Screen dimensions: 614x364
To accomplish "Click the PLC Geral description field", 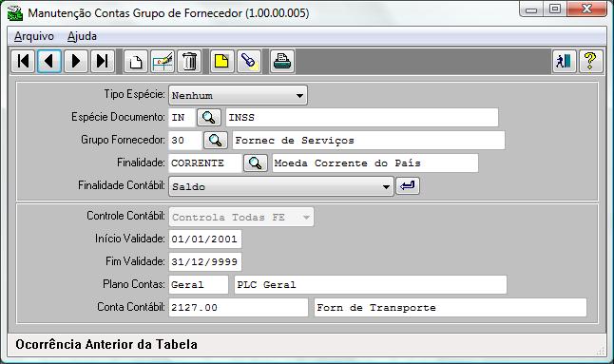I will [x=371, y=284].
